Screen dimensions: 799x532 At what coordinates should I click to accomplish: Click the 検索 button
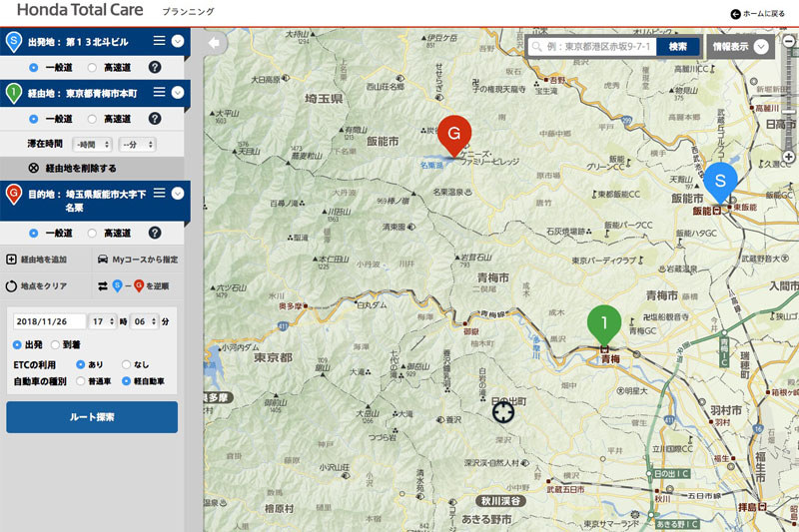click(x=678, y=47)
